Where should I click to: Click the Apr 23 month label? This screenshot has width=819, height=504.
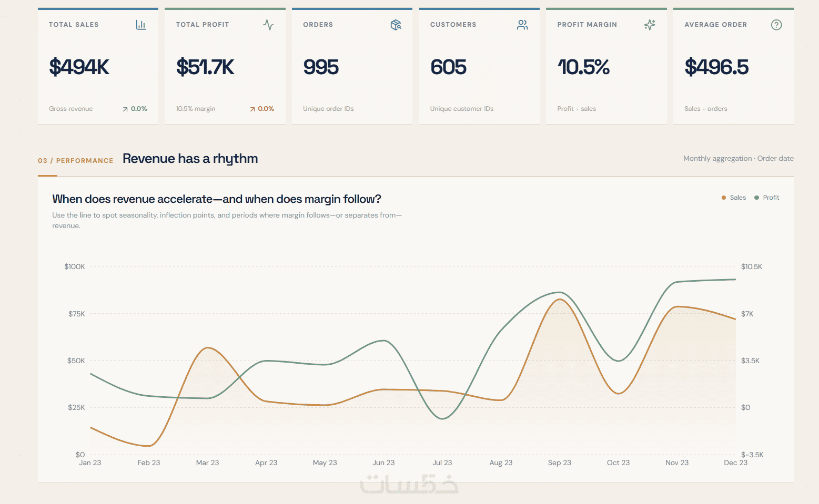tap(266, 462)
